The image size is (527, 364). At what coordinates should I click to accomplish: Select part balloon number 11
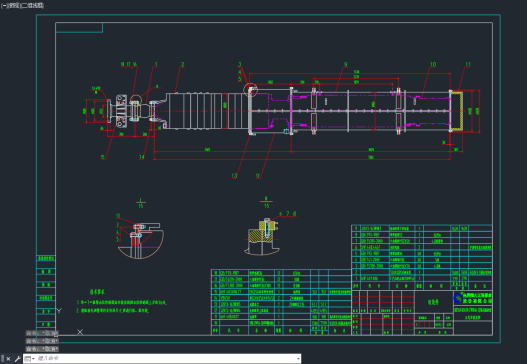coord(468,64)
